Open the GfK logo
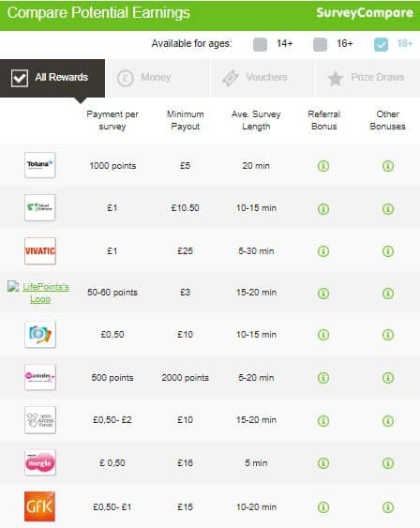Screen dimensions: 420x528 [39, 506]
